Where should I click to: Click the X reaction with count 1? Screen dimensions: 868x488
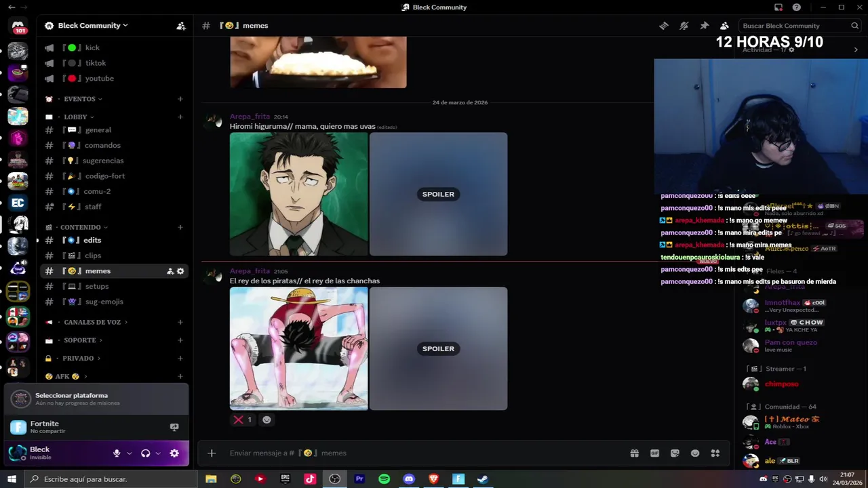(x=243, y=420)
